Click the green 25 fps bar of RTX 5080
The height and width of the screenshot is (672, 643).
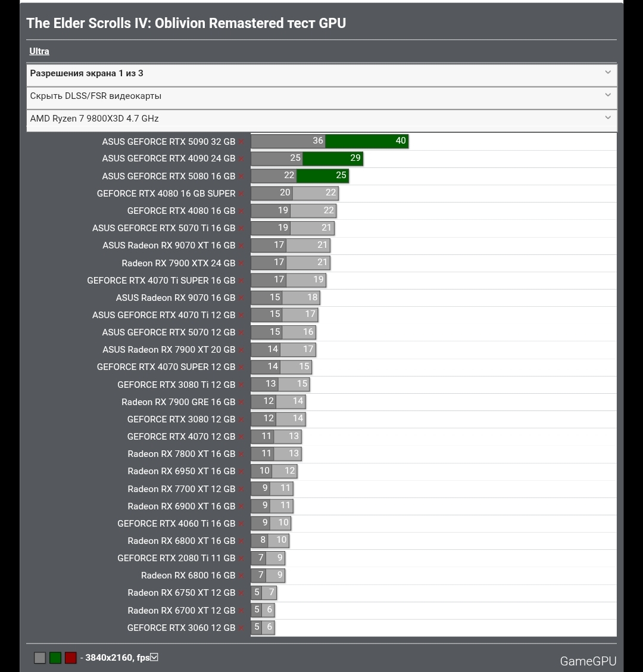[x=323, y=176]
